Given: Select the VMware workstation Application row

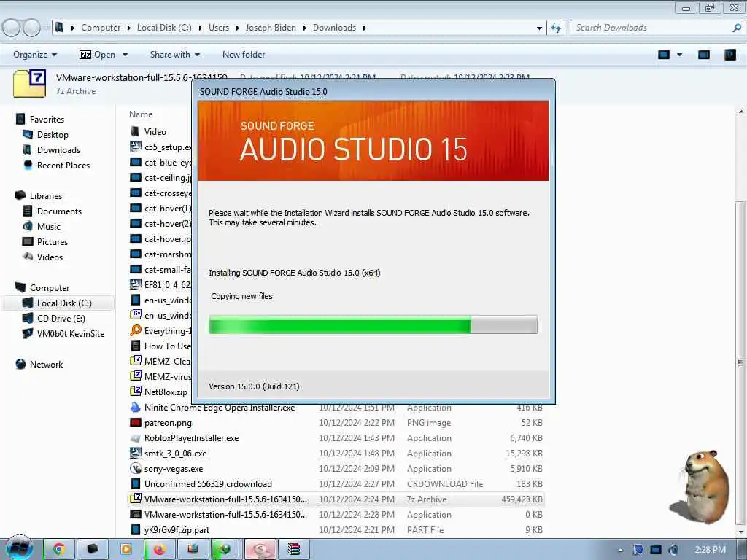Looking at the screenshot, I should pyautogui.click(x=336, y=515).
